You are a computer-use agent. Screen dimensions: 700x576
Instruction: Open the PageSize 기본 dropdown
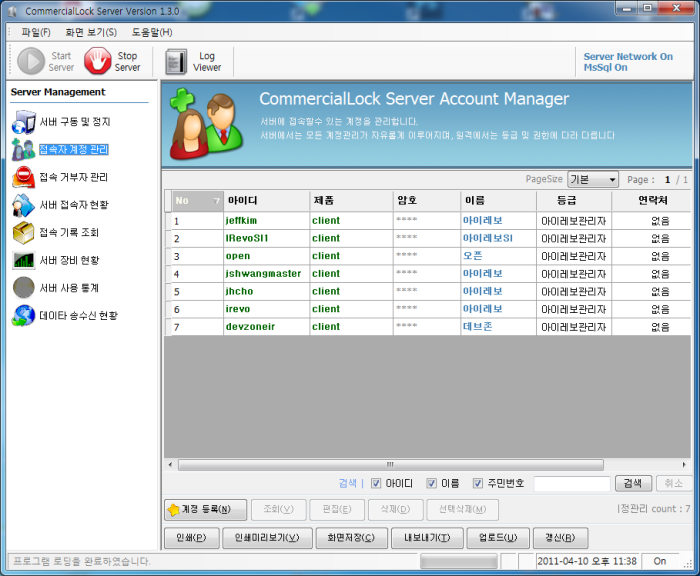593,179
